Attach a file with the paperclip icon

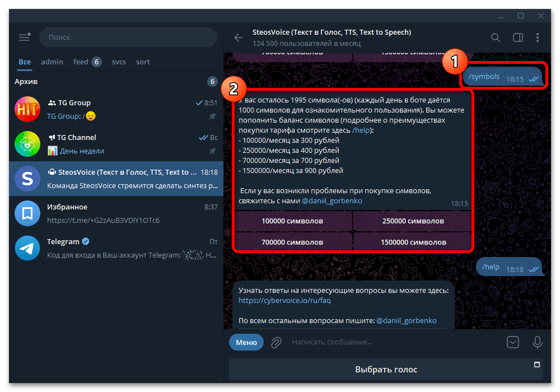276,342
